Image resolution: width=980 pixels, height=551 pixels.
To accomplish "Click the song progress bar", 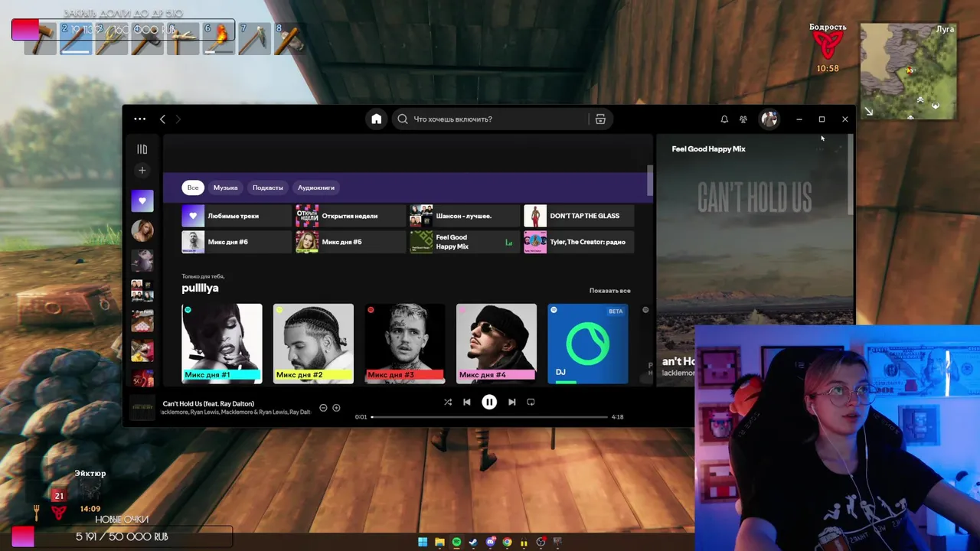I will point(489,417).
